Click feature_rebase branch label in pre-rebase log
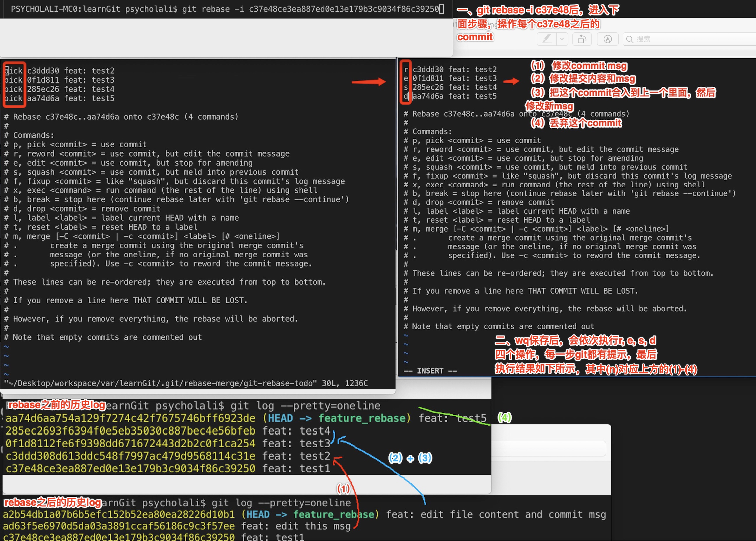Screen dimensions: 756x541 [x=362, y=418]
